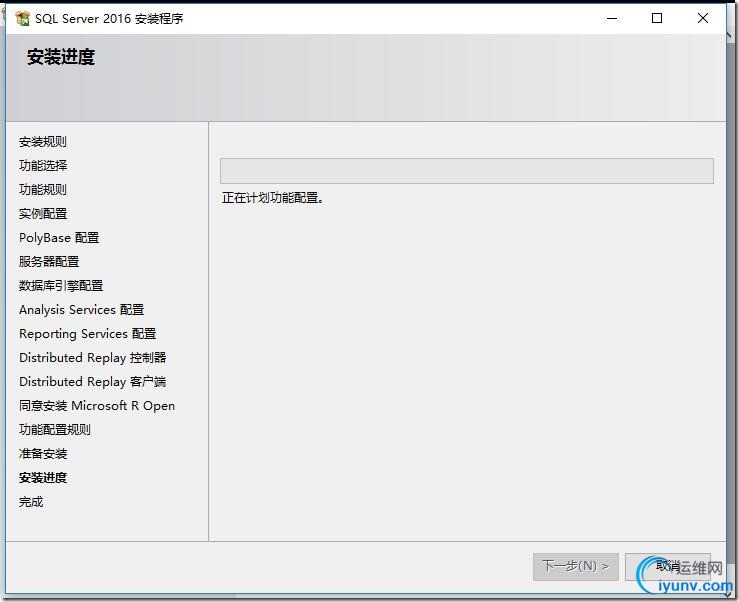This screenshot has width=739, height=602.
Task: Close the SQL Server 2016 setup window
Action: tap(703, 18)
